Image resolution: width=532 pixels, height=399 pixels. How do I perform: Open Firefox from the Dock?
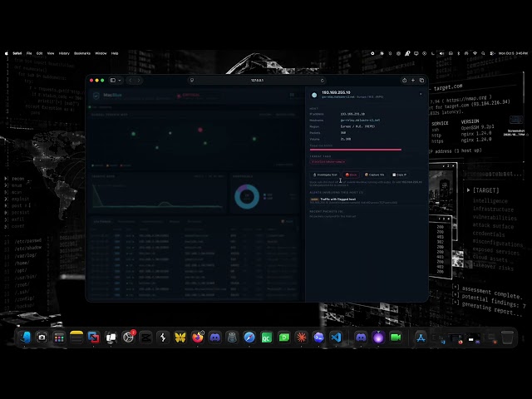[x=198, y=337]
